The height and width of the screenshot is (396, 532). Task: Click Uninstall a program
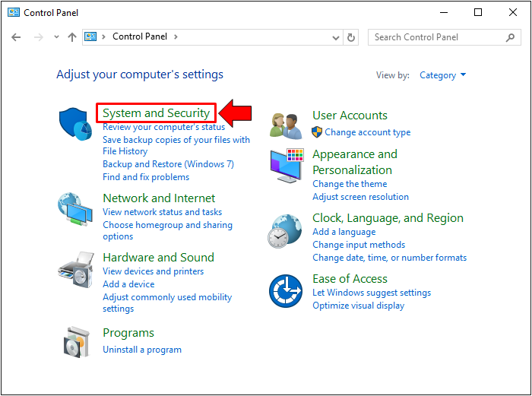(142, 350)
